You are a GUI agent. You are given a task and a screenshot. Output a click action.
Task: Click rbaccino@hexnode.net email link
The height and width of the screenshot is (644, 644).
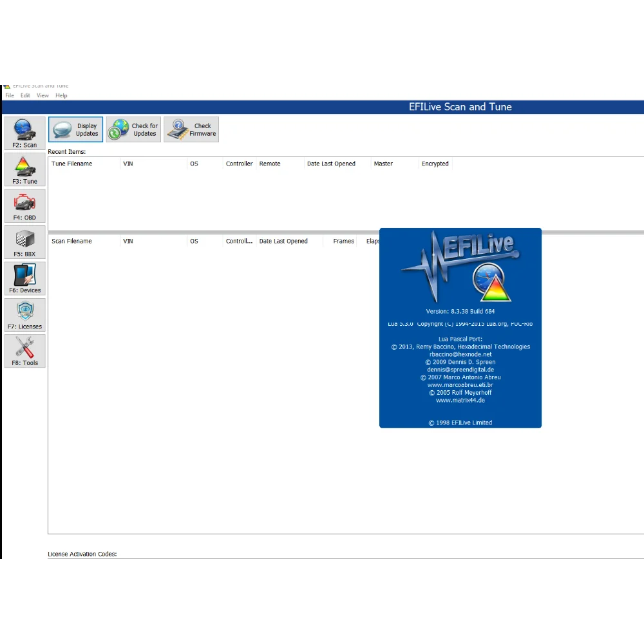pyautogui.click(x=460, y=354)
